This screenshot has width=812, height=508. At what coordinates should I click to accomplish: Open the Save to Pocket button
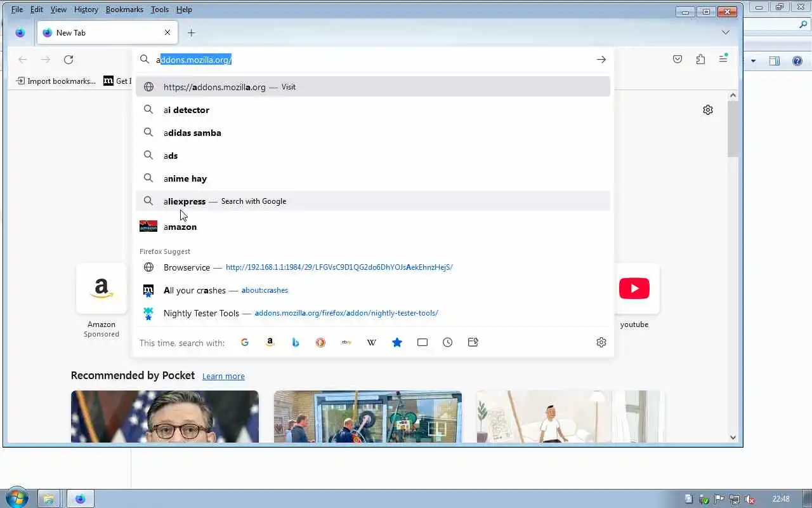[x=678, y=59]
